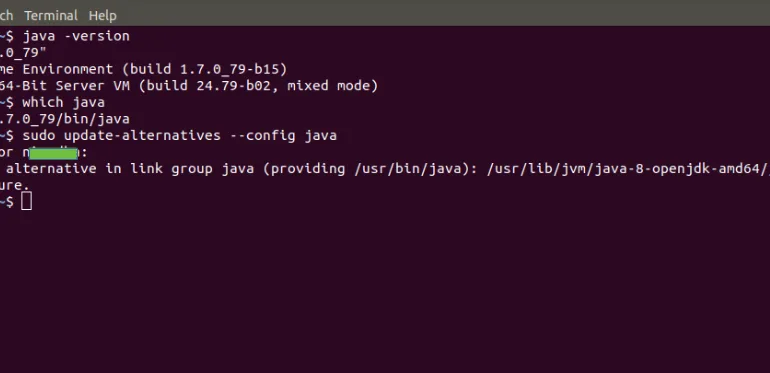770x373 pixels.
Task: Click the green redacted username block
Action: (x=54, y=153)
